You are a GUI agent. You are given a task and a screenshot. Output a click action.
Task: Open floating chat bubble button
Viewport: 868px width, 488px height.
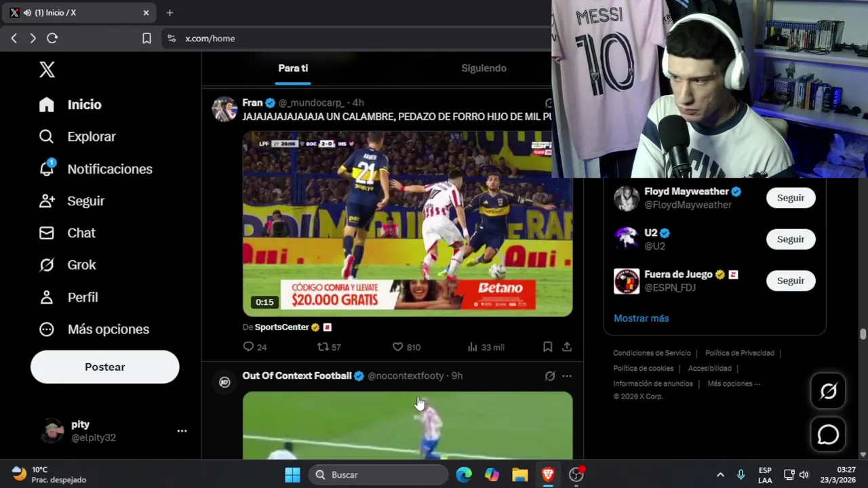[x=828, y=434]
